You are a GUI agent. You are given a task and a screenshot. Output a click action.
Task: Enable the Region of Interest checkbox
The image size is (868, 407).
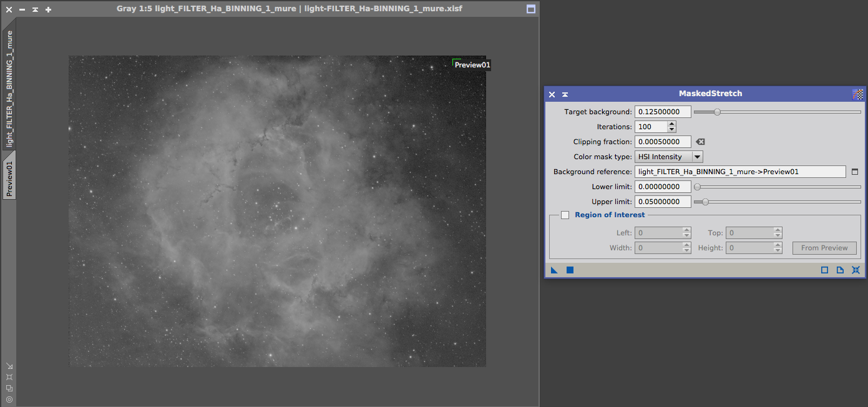pos(565,215)
